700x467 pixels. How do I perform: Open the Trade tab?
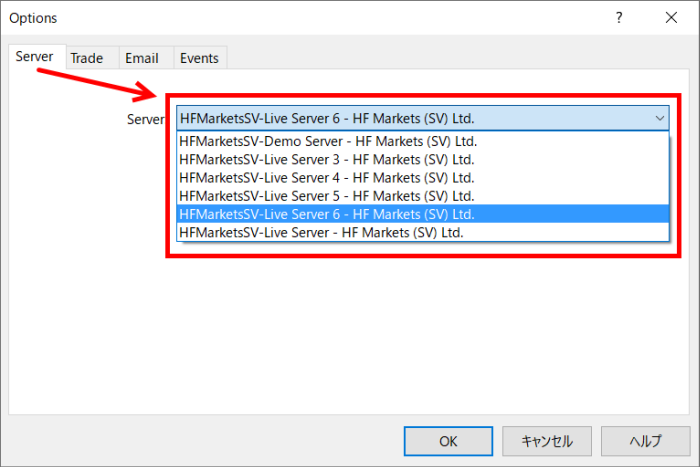pyautogui.click(x=87, y=58)
